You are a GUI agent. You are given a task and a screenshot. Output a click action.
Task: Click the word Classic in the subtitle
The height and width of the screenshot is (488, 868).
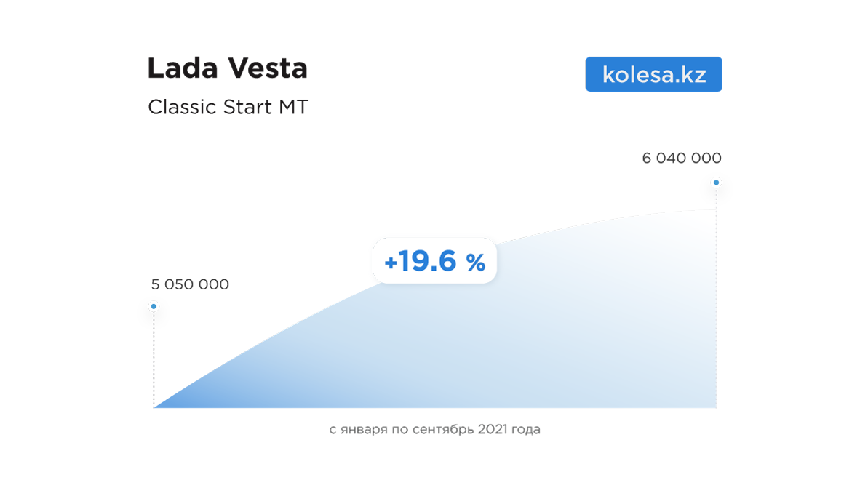[x=182, y=107]
